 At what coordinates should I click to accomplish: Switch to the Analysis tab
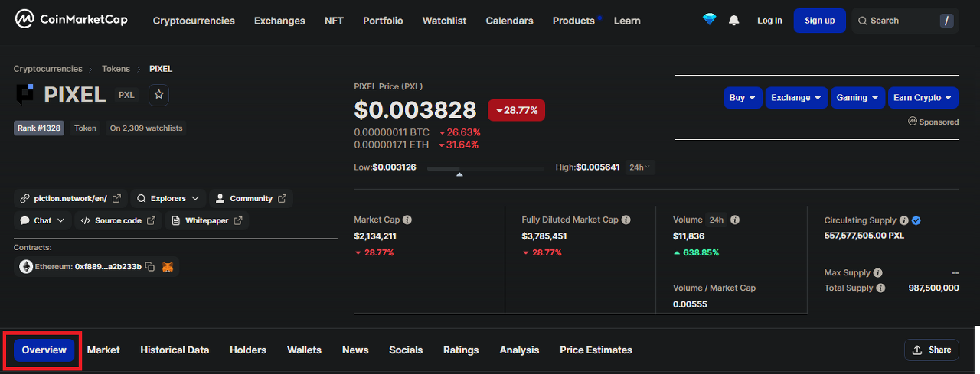click(519, 350)
